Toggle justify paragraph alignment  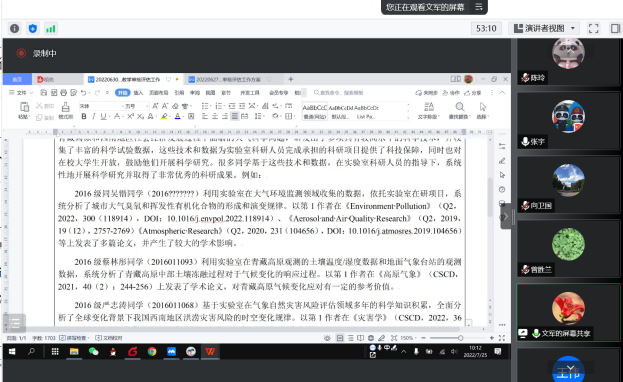tap(235, 116)
